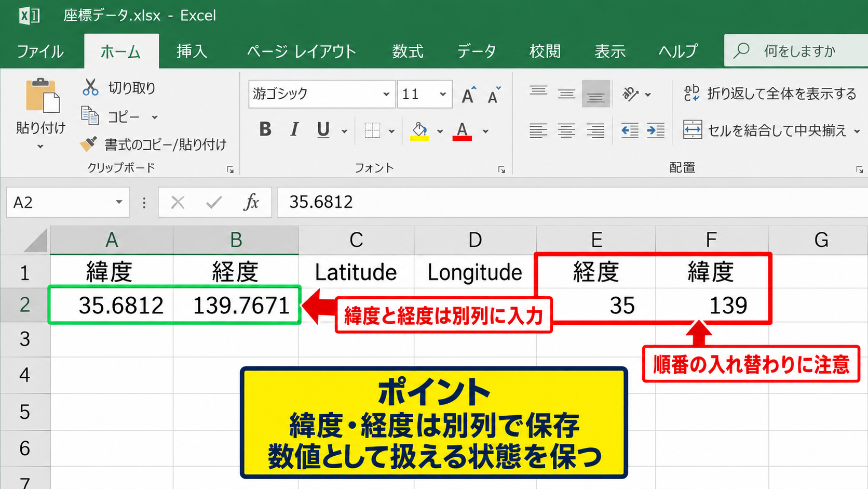
Task: Expand the セルを結合して中央揃え dropdown arrow
Action: click(857, 131)
